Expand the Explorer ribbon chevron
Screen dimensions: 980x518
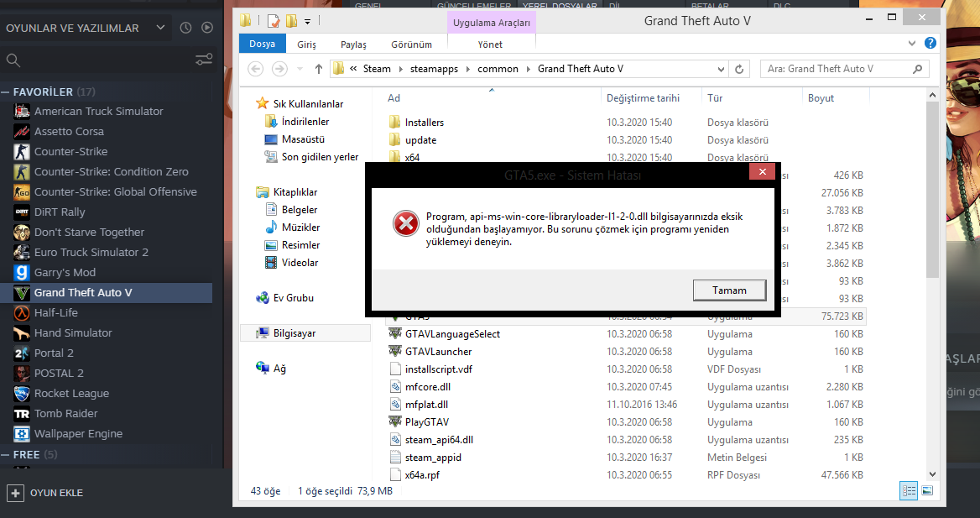pyautogui.click(x=911, y=43)
